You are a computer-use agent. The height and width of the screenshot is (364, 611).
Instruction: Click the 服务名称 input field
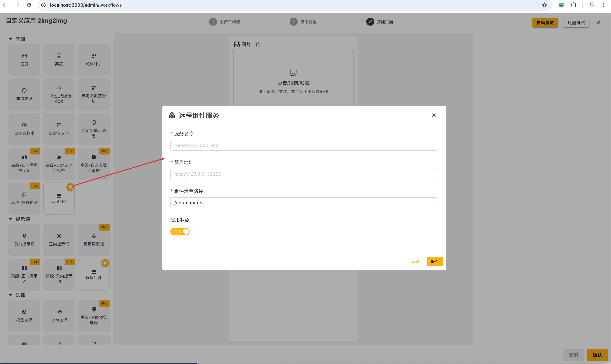point(304,145)
